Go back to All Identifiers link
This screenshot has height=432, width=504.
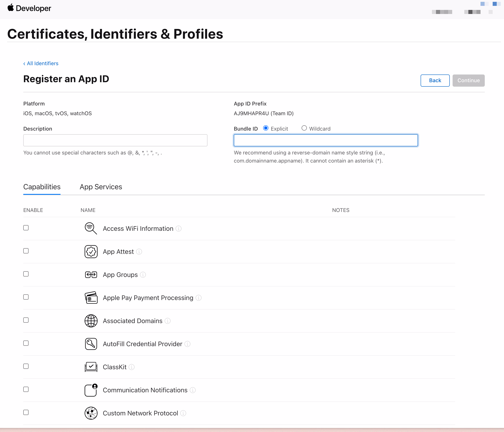(x=41, y=64)
